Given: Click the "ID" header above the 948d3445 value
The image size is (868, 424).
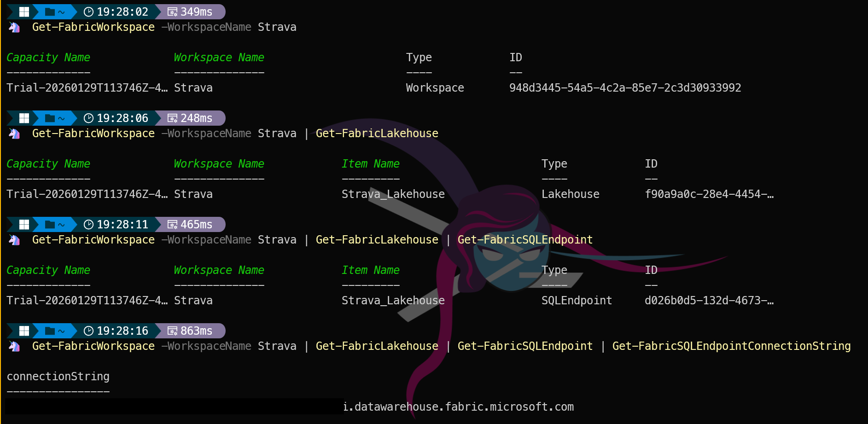Looking at the screenshot, I should pos(516,58).
